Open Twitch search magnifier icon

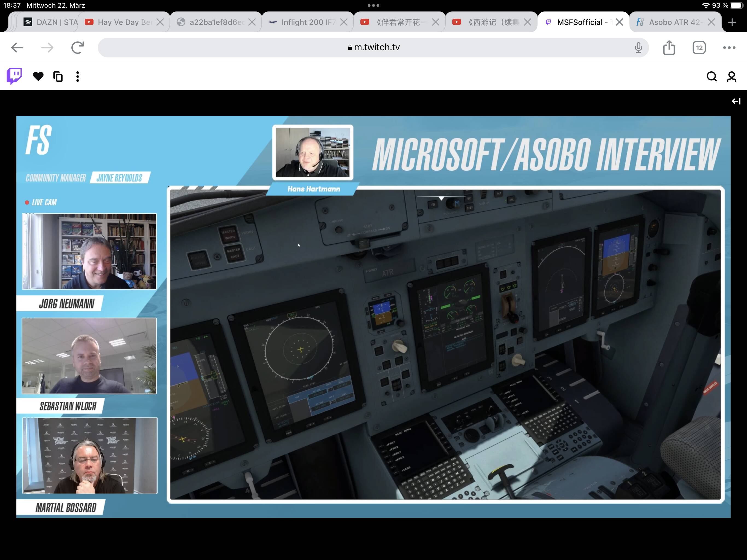[711, 77]
